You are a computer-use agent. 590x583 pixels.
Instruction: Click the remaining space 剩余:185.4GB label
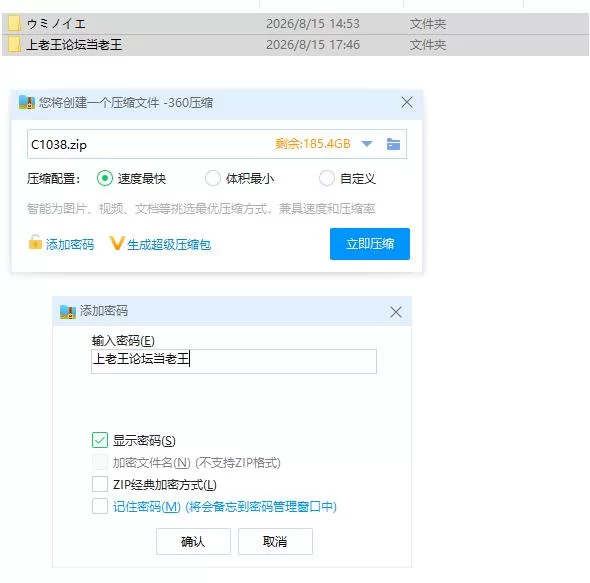(x=313, y=143)
